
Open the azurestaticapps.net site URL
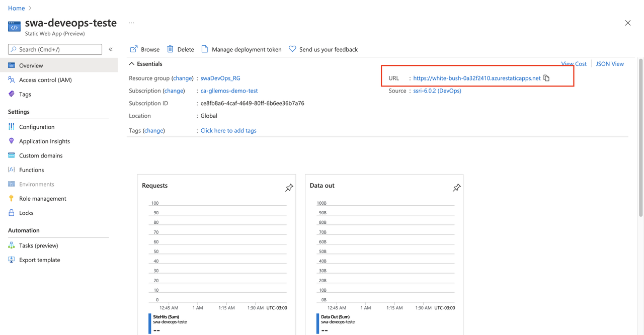pyautogui.click(x=477, y=78)
